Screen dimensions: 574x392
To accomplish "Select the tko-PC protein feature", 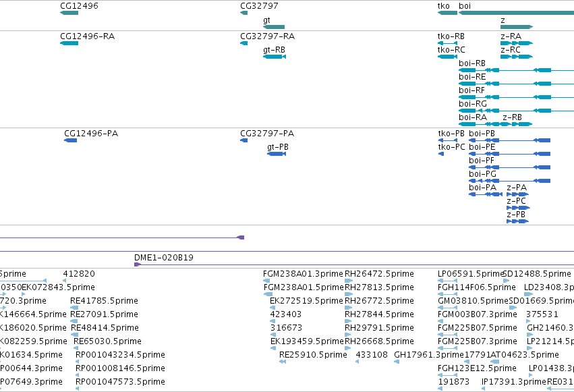I will pos(441,154).
